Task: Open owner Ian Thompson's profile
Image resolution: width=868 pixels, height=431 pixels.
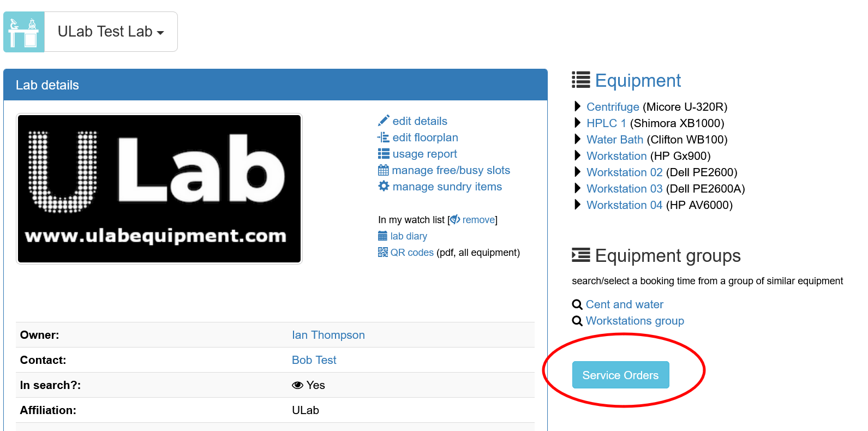Action: (x=328, y=335)
